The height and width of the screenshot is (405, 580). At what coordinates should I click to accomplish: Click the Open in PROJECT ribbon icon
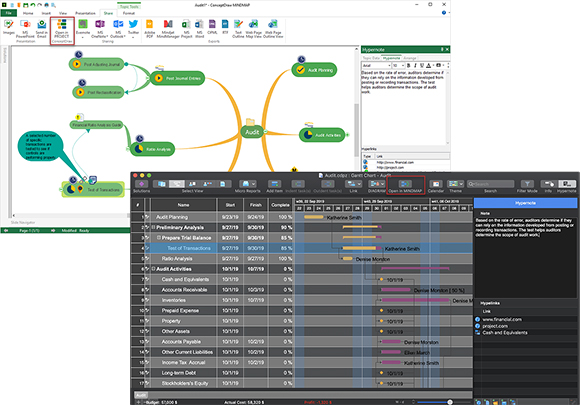click(x=62, y=28)
